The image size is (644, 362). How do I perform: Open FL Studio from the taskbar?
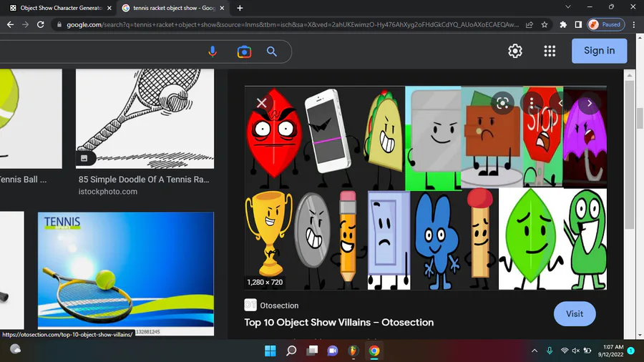click(x=353, y=351)
